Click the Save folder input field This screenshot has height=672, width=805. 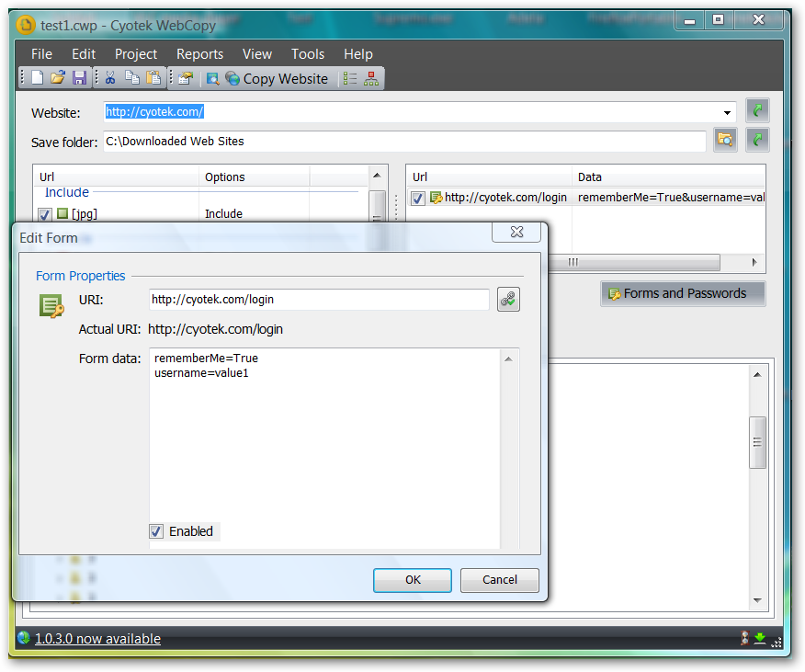[x=404, y=142]
